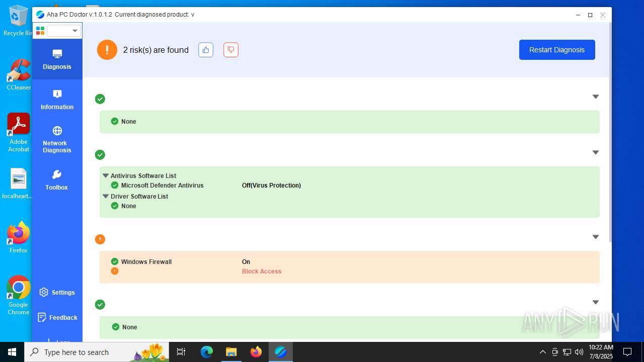Click the thumbs down icon
644x362 pixels.
click(x=231, y=50)
